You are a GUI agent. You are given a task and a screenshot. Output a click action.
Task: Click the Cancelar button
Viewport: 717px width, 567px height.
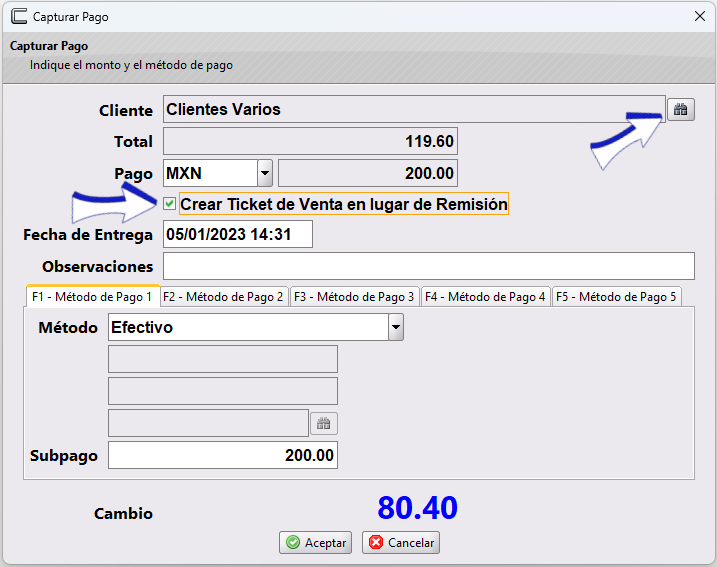point(401,542)
